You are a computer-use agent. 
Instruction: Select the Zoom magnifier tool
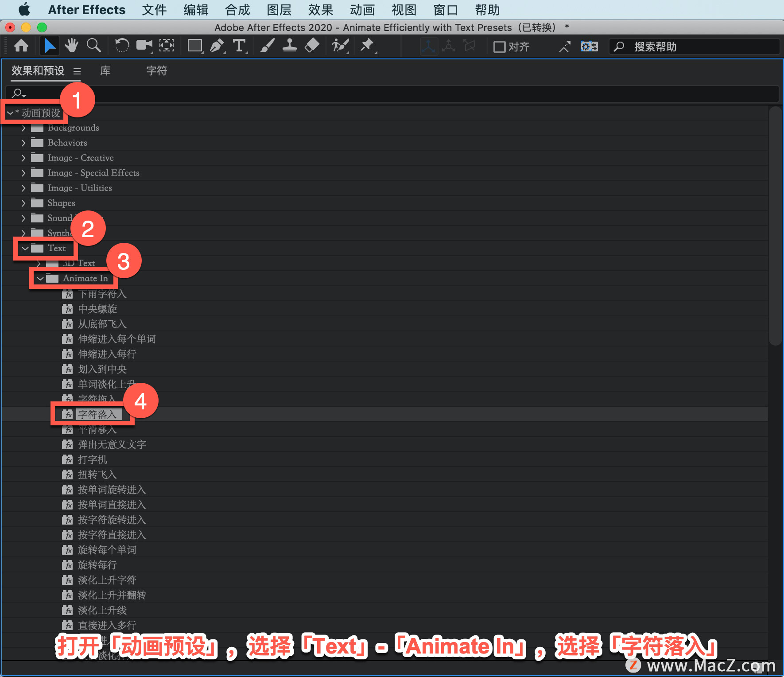point(93,46)
